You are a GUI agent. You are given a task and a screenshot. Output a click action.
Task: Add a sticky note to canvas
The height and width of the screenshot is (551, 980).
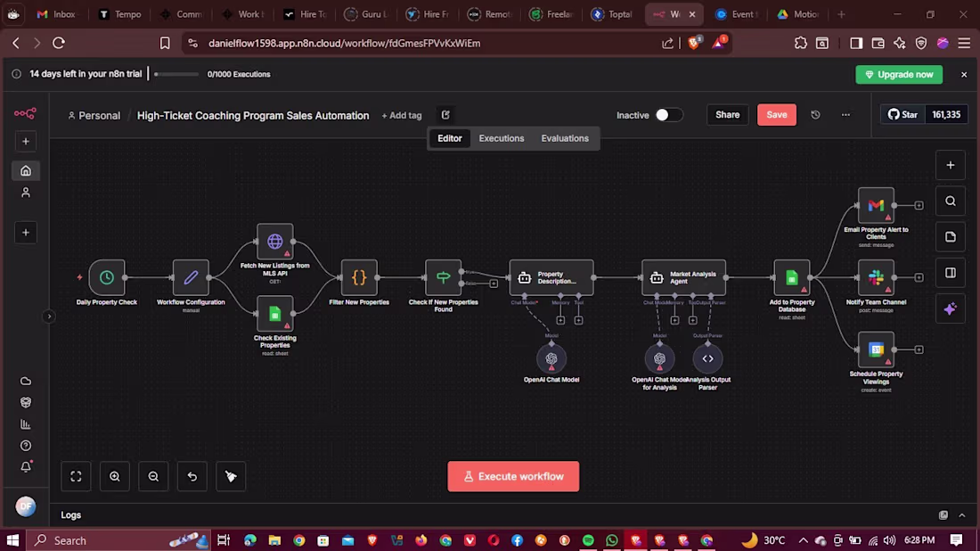click(951, 237)
